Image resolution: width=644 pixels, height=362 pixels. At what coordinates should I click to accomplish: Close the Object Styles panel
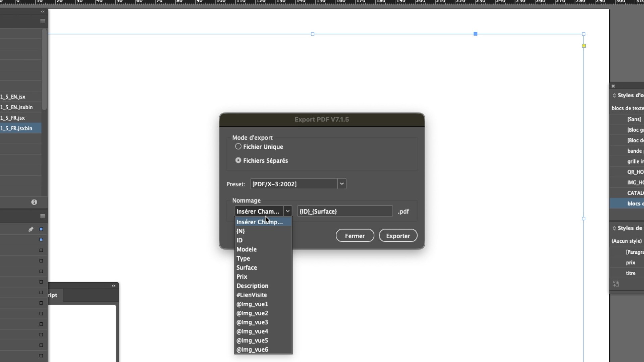[613, 86]
